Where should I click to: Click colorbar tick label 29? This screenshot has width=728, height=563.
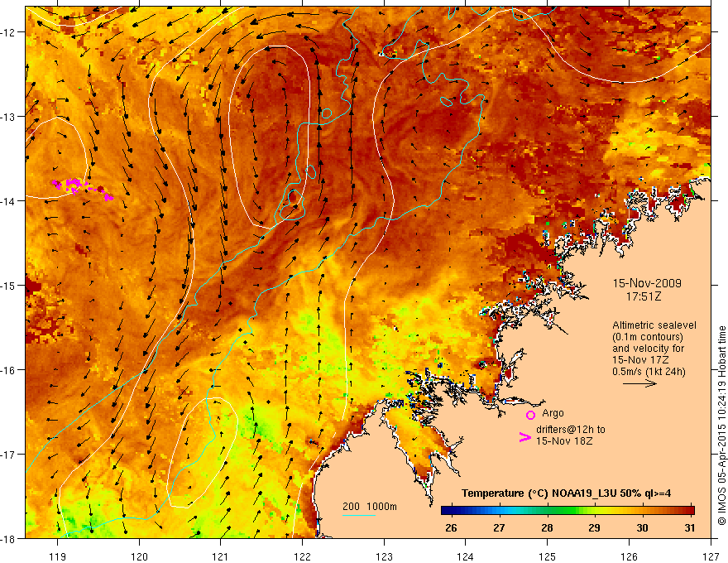click(x=594, y=528)
